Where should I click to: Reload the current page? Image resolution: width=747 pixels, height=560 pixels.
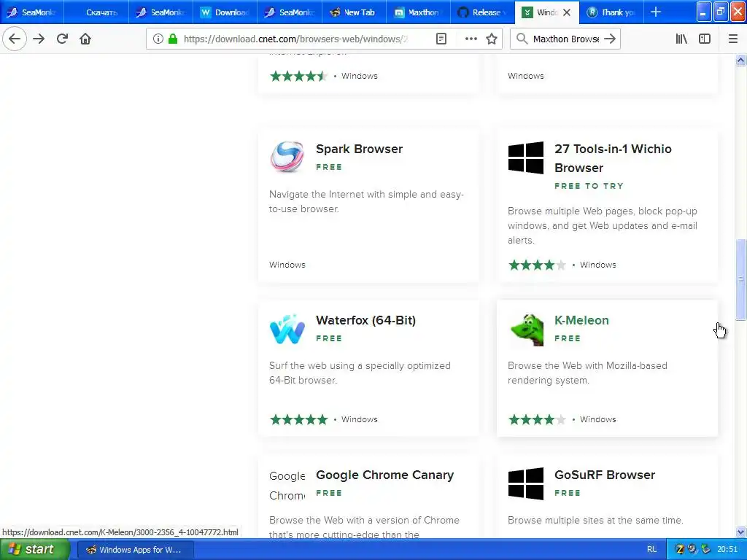click(62, 39)
